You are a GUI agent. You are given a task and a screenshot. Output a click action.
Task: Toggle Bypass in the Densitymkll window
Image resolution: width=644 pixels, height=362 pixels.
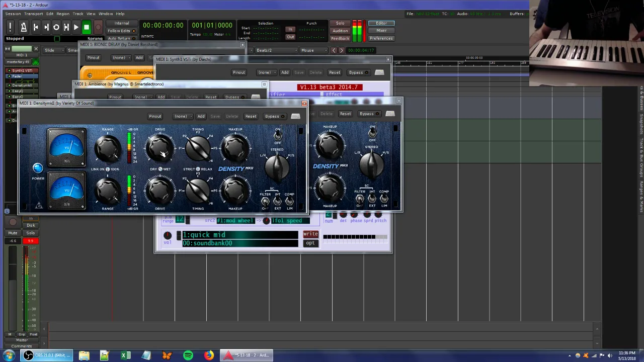point(274,116)
